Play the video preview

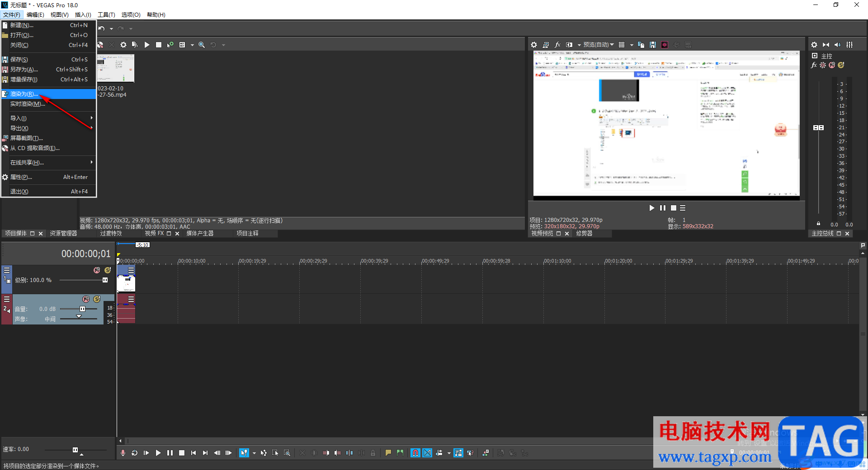651,208
